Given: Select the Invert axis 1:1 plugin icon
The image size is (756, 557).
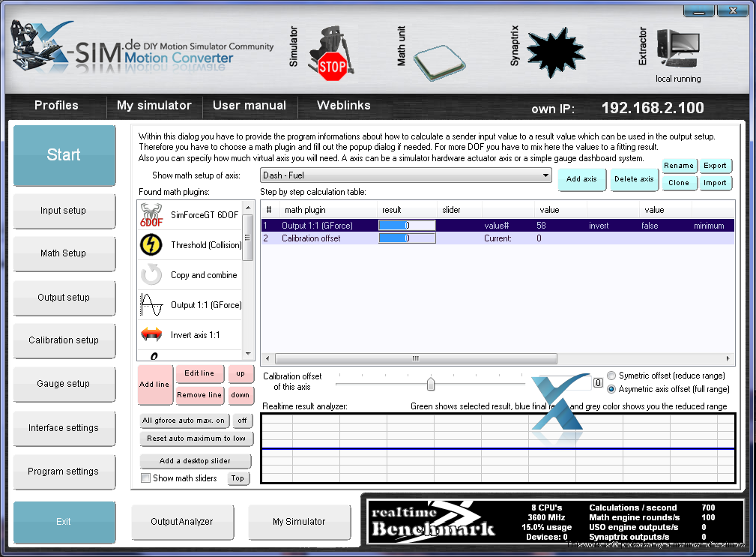Looking at the screenshot, I should tap(152, 335).
